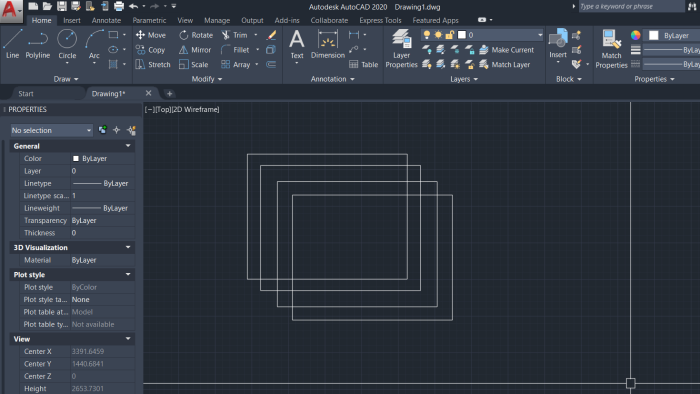
Task: Switch to the Annotate ribbon tab
Action: pos(106,21)
